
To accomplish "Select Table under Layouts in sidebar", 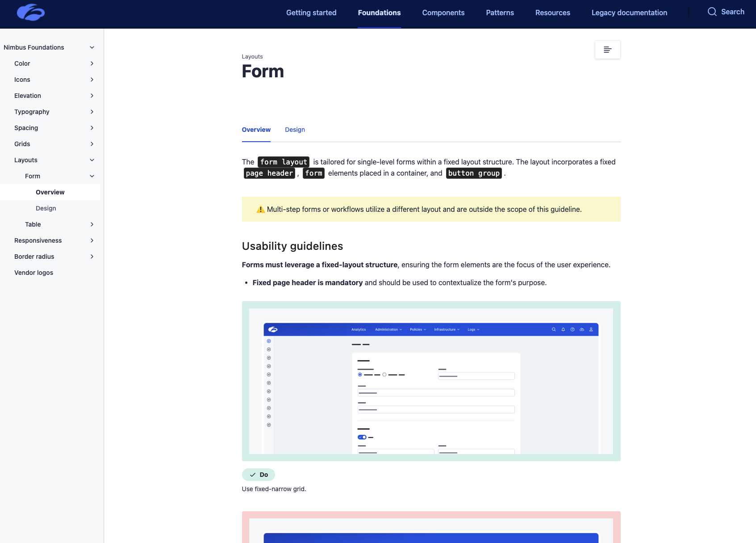I will (33, 224).
